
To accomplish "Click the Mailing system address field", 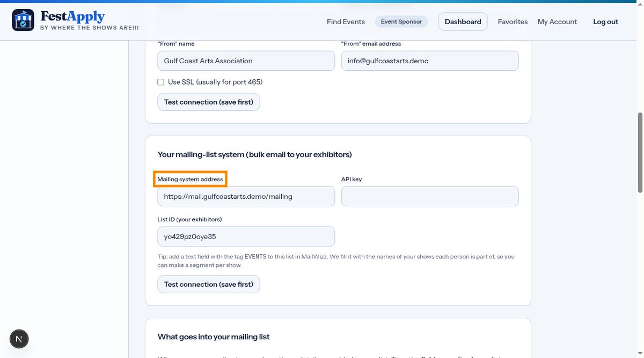I will (246, 196).
